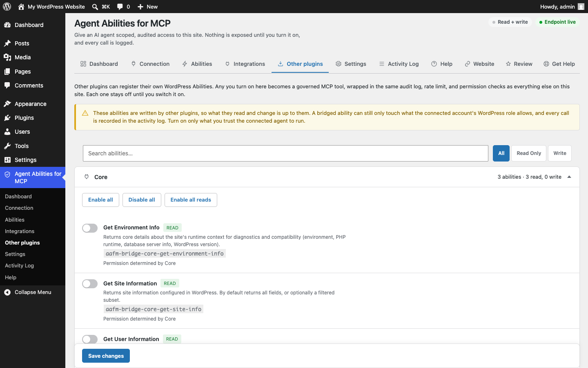Click the plus icon beside New

coord(140,7)
